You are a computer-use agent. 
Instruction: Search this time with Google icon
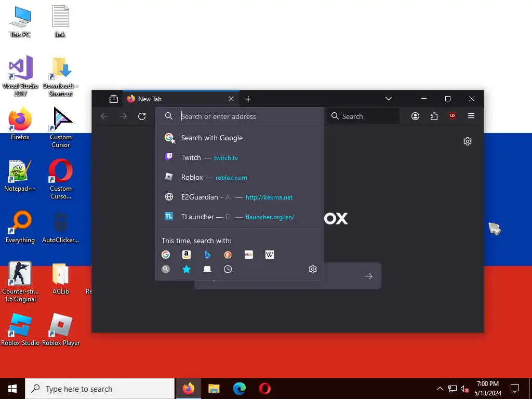click(x=166, y=255)
